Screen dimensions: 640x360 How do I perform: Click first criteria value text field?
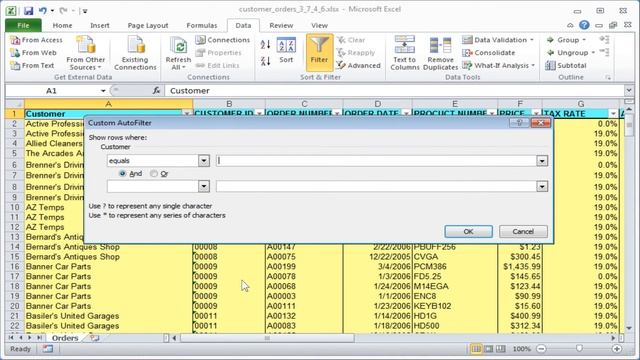click(x=376, y=161)
